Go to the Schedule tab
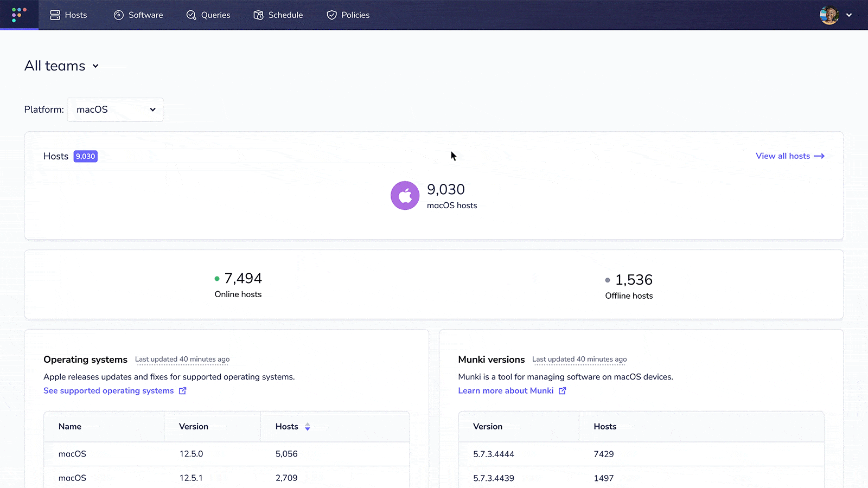 [x=278, y=15]
